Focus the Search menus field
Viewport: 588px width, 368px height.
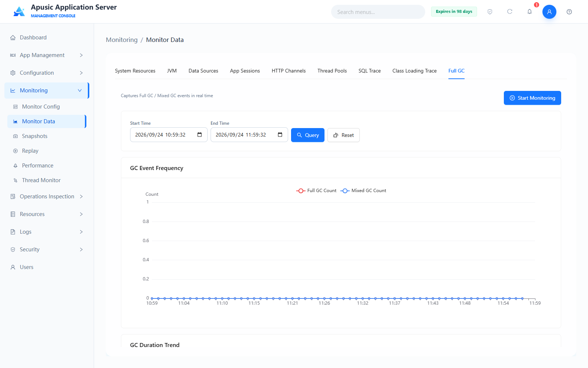click(378, 12)
